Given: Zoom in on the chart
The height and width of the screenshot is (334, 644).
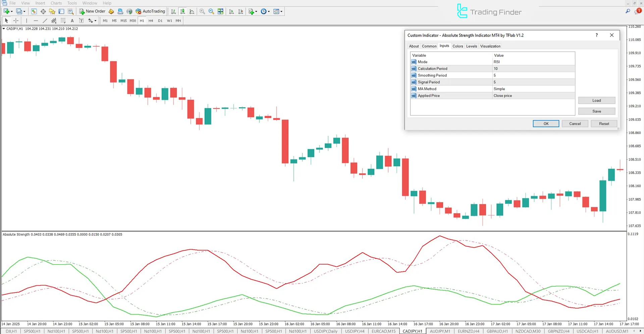Looking at the screenshot, I should [x=202, y=11].
